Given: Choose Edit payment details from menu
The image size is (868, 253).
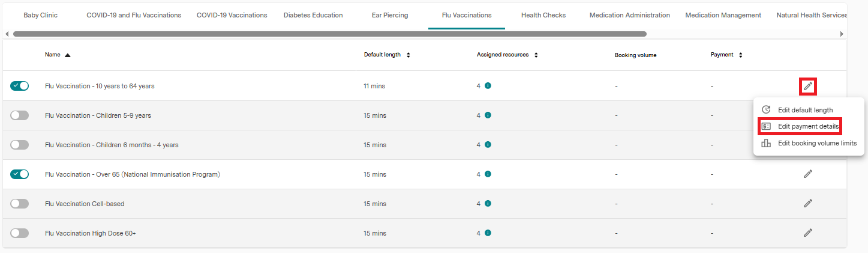Looking at the screenshot, I should (x=807, y=126).
